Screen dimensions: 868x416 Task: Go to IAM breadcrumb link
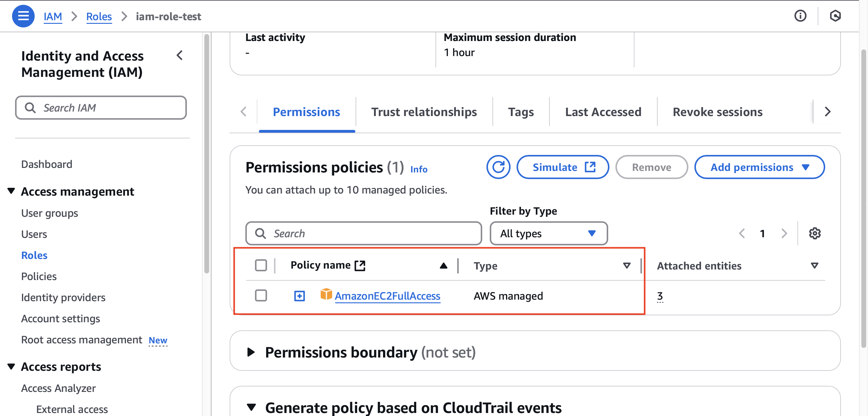point(52,16)
